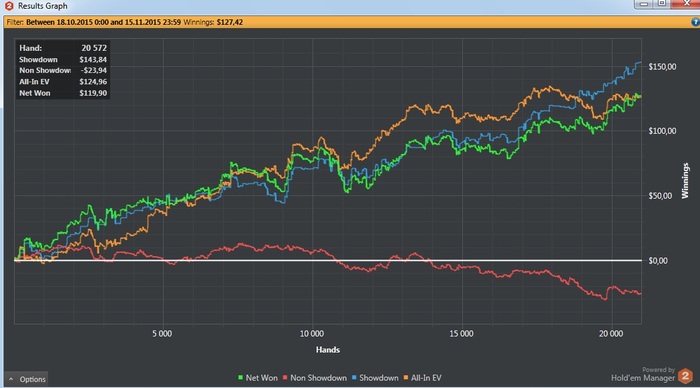The width and height of the screenshot is (700, 388).
Task: Select the Non Showdown -$23,94 tooltip row
Action: pyautogui.click(x=62, y=70)
